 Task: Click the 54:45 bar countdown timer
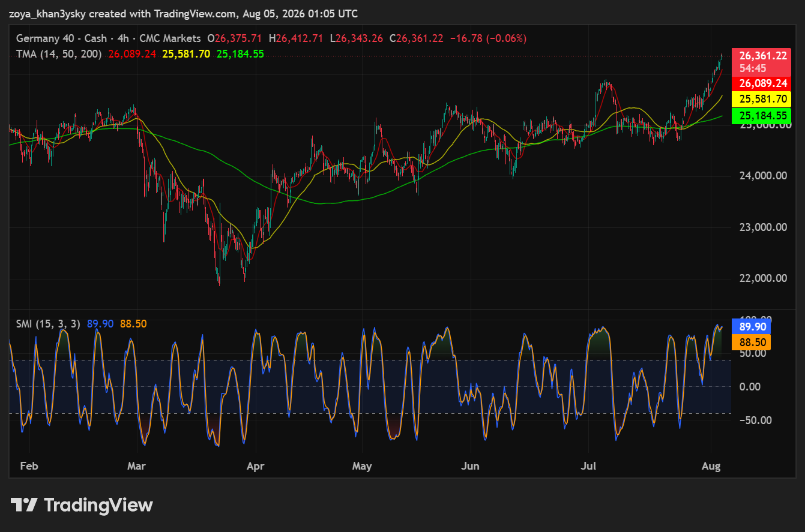point(752,68)
